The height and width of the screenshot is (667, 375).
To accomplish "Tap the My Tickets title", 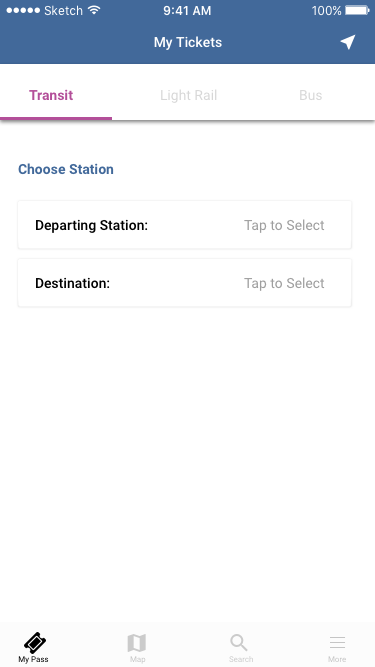I will click(x=188, y=43).
